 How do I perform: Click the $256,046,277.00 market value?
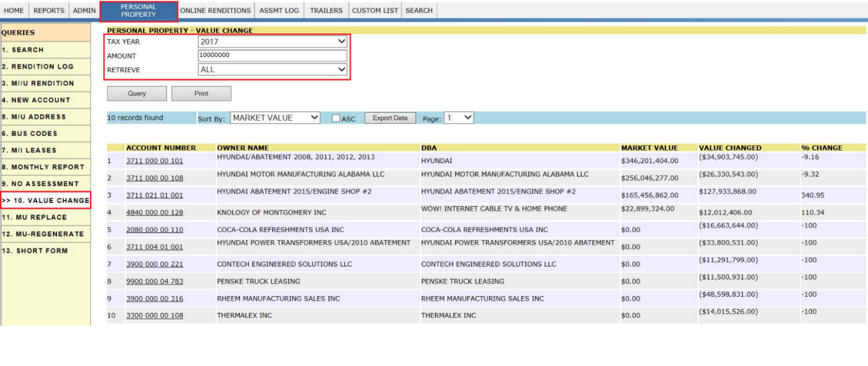650,178
